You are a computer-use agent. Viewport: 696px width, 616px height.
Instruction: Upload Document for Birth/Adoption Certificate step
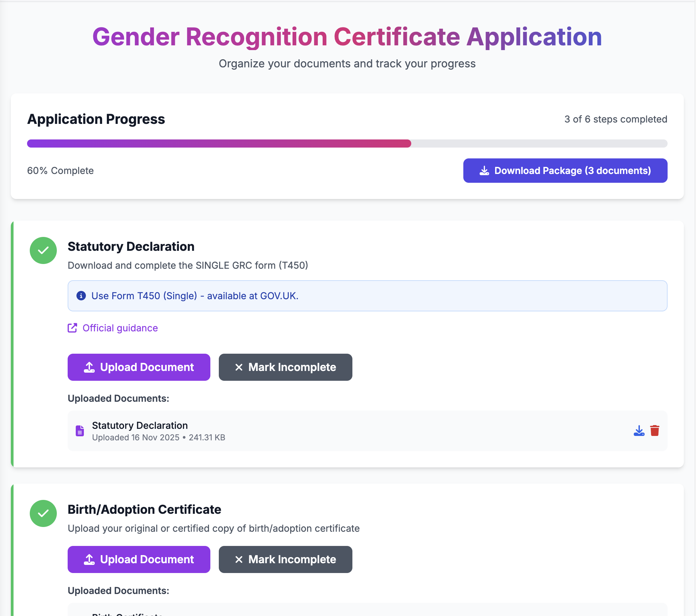139,559
